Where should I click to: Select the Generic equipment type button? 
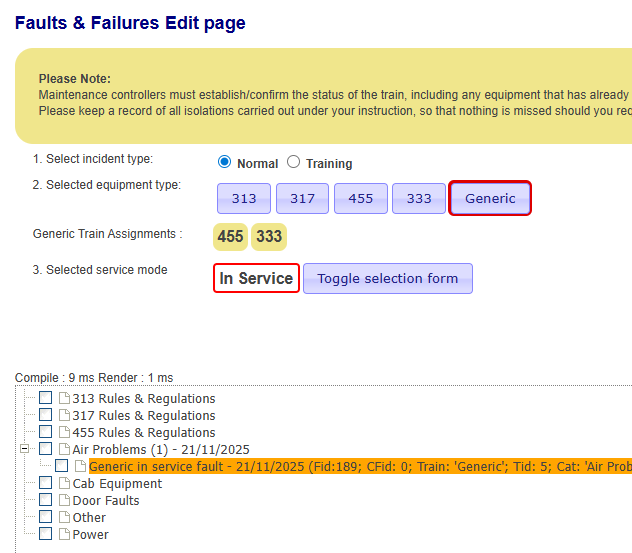pyautogui.click(x=490, y=198)
